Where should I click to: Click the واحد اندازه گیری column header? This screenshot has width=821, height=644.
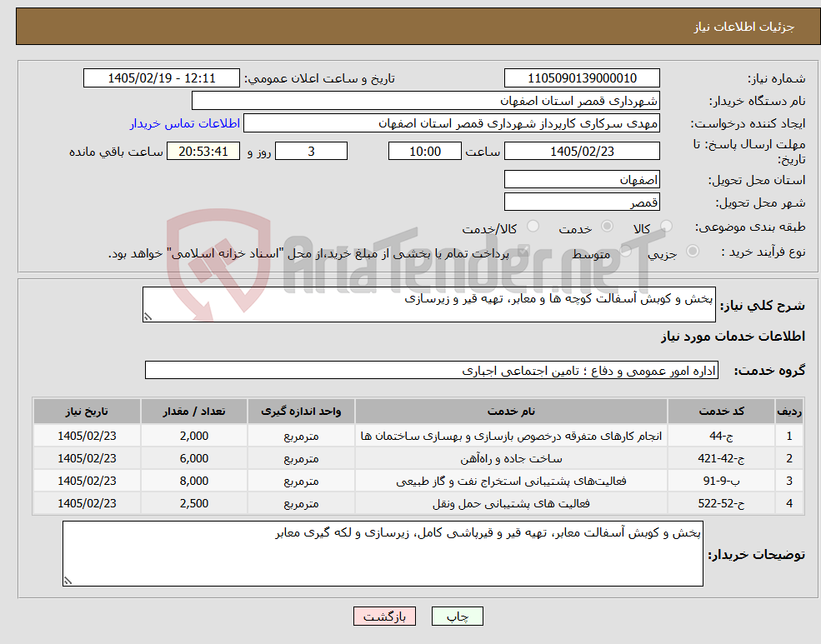(x=301, y=412)
